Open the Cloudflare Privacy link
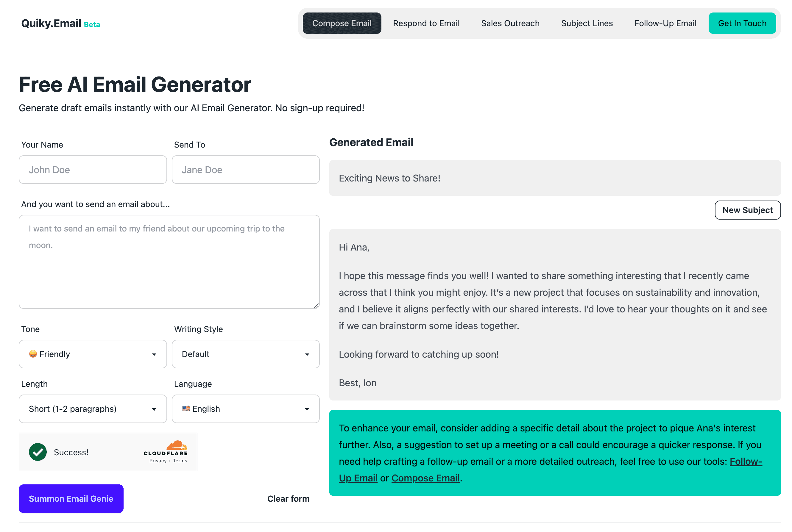 tap(158, 460)
